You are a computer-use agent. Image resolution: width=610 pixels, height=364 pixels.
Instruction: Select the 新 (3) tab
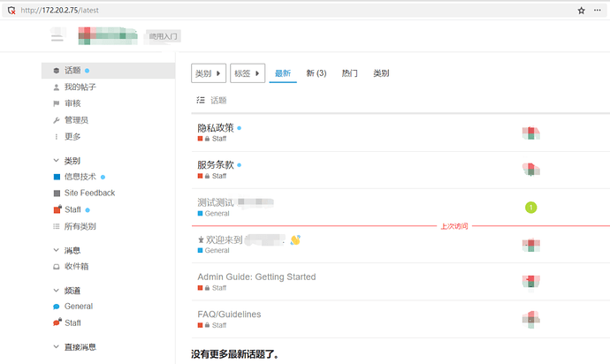pyautogui.click(x=316, y=73)
